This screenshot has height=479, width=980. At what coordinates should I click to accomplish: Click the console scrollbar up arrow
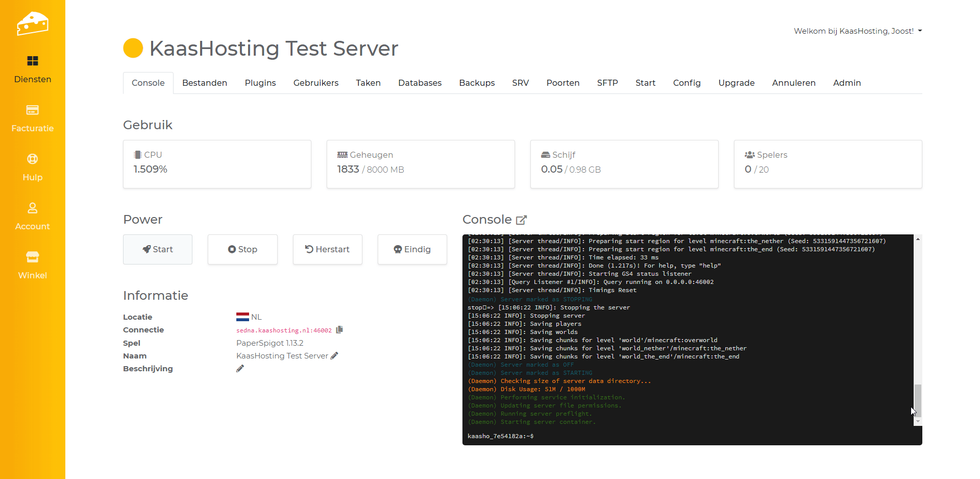pos(918,239)
